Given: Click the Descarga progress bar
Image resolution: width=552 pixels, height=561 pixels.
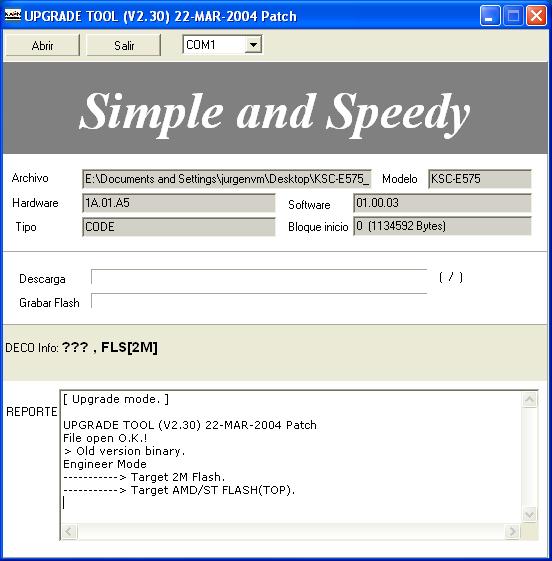Looking at the screenshot, I should pyautogui.click(x=259, y=277).
